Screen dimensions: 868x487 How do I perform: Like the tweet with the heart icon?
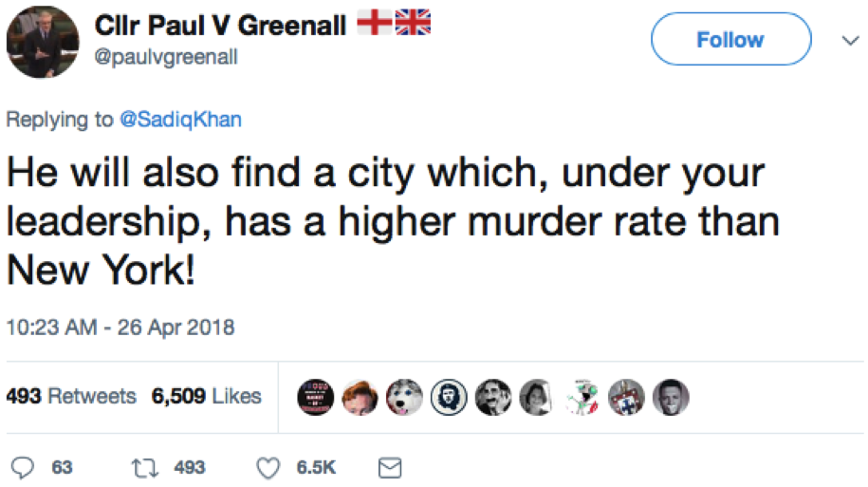pyautogui.click(x=270, y=467)
